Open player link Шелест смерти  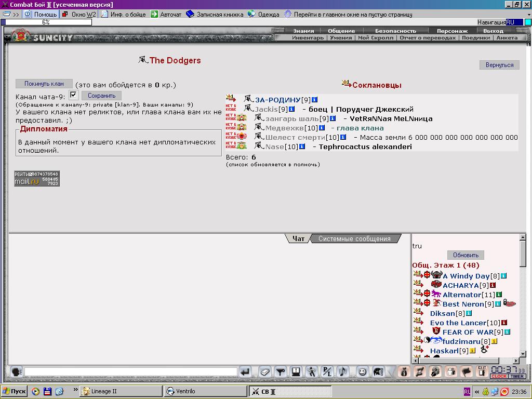click(x=295, y=137)
